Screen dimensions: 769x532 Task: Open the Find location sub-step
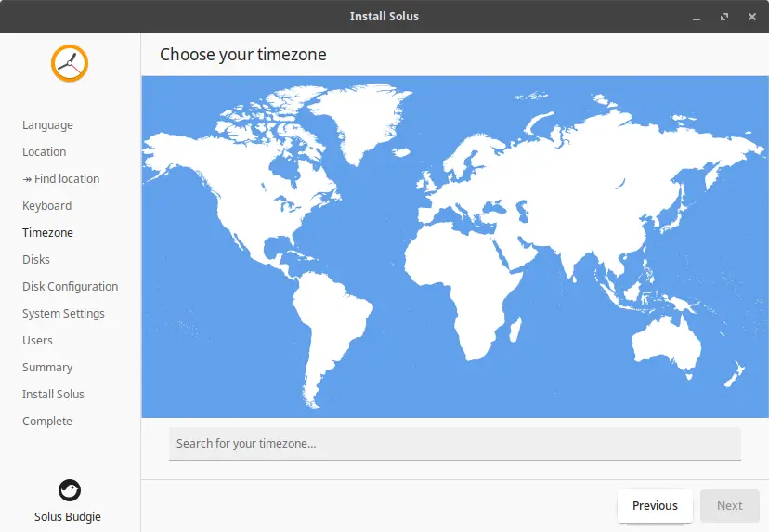point(61,179)
